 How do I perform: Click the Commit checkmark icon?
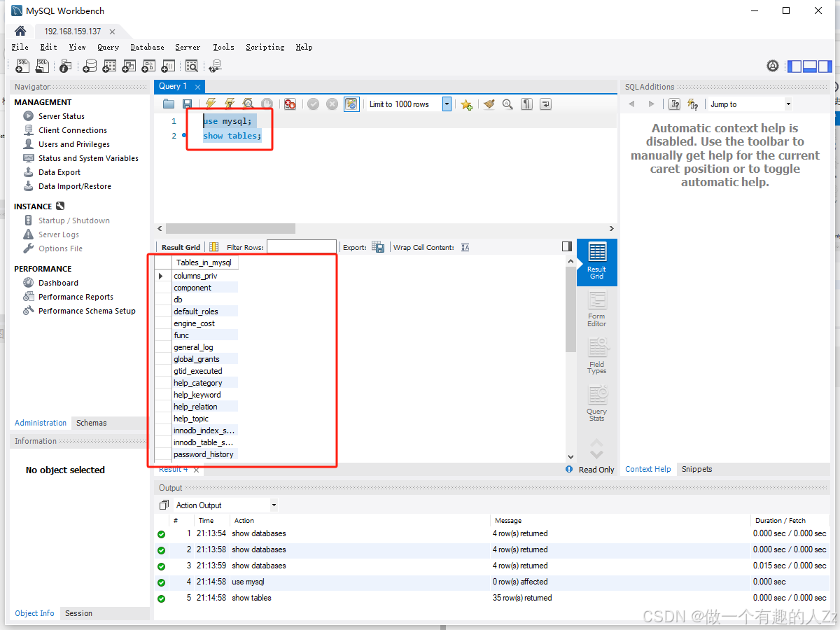(313, 104)
